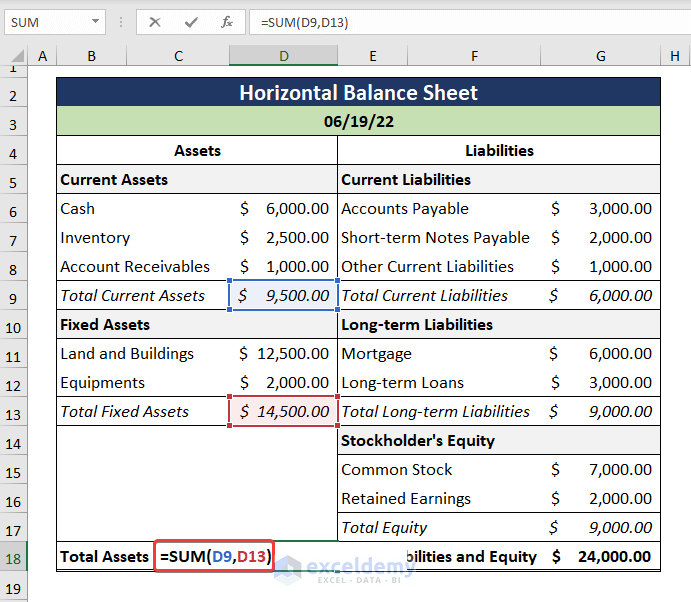Click the Liabilities heading cell
This screenshot has width=691, height=602.
point(499,151)
